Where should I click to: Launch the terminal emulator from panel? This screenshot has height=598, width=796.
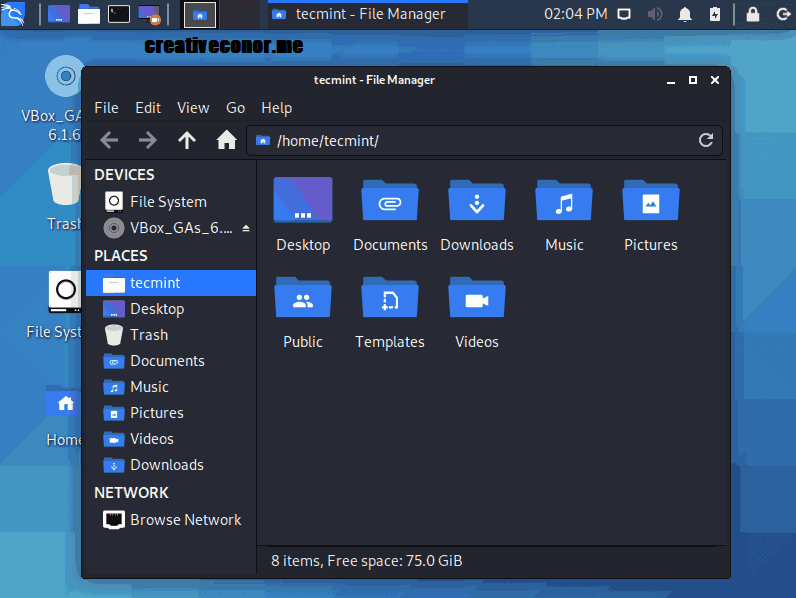(x=119, y=14)
